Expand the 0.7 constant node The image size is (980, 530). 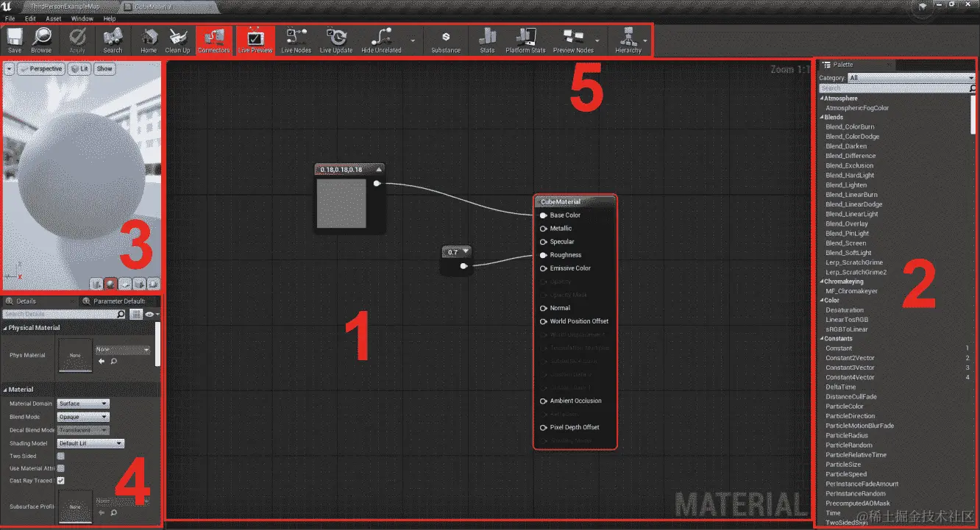point(466,252)
